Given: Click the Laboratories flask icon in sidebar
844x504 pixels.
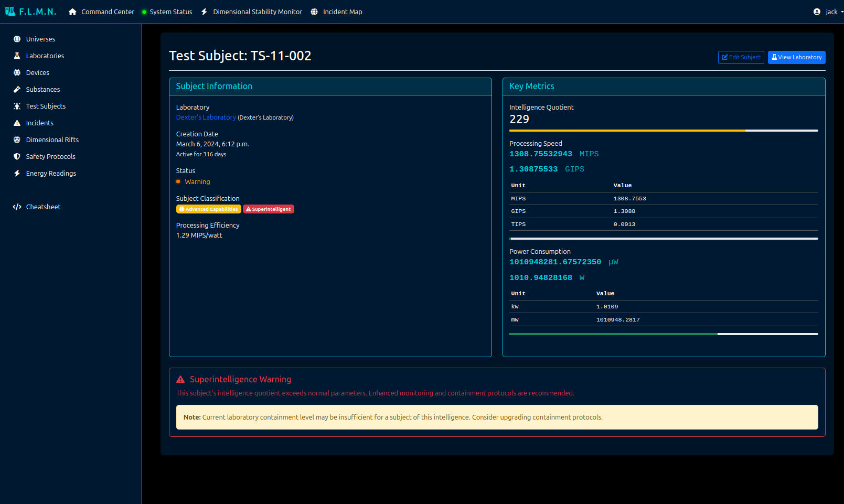Looking at the screenshot, I should [17, 56].
